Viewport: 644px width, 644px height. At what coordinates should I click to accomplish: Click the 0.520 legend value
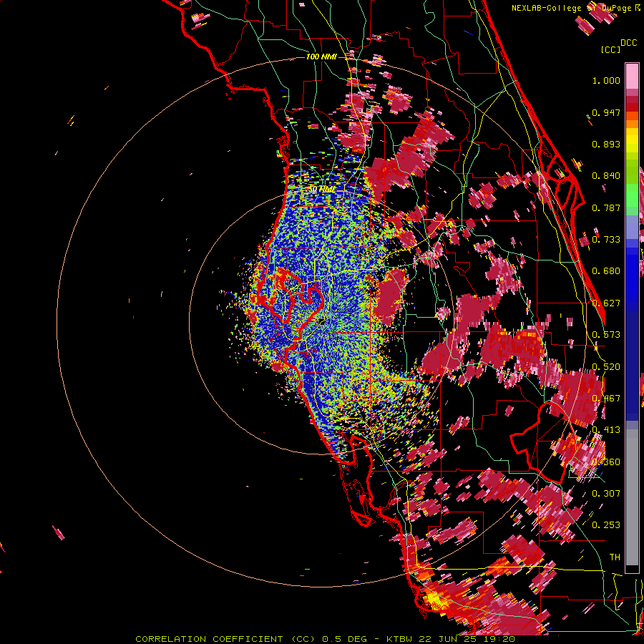coord(606,367)
